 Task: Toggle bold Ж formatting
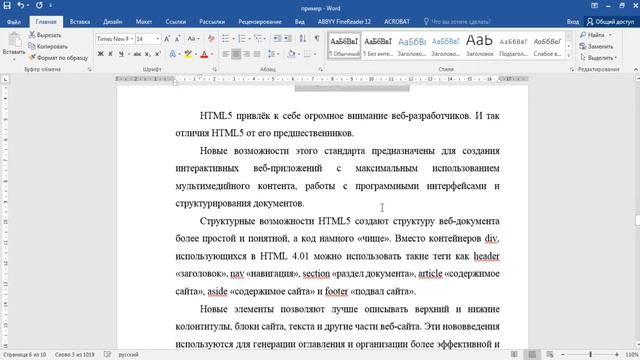click(100, 54)
